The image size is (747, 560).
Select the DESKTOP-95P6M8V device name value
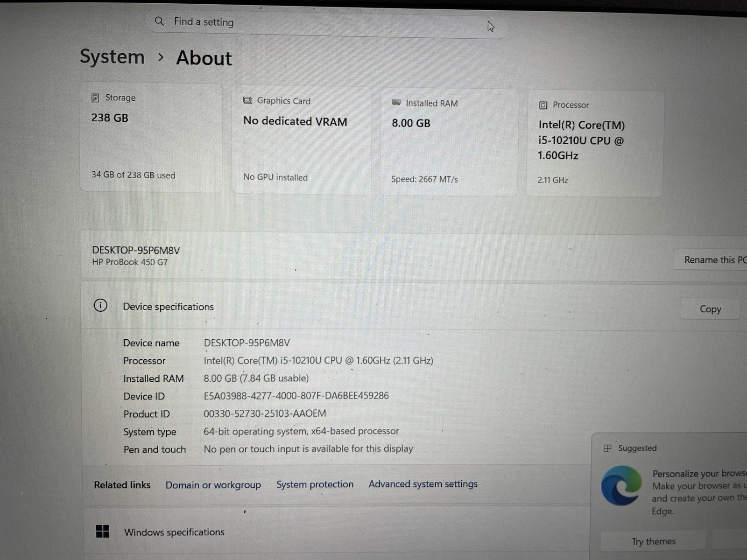(247, 343)
